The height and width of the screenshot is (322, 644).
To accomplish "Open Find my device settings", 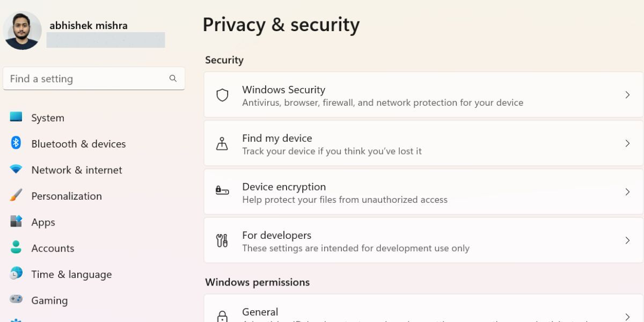I will click(424, 143).
